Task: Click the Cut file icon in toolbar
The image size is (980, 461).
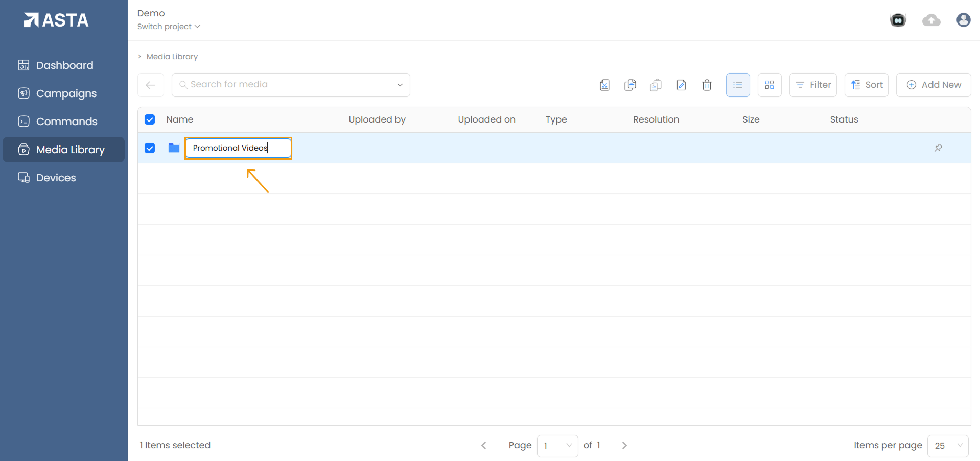Action: 604,85
